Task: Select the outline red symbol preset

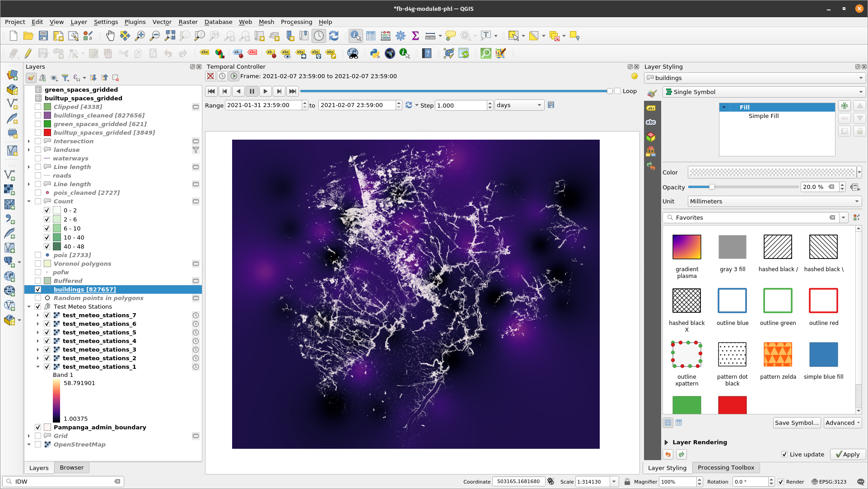Action: (823, 301)
